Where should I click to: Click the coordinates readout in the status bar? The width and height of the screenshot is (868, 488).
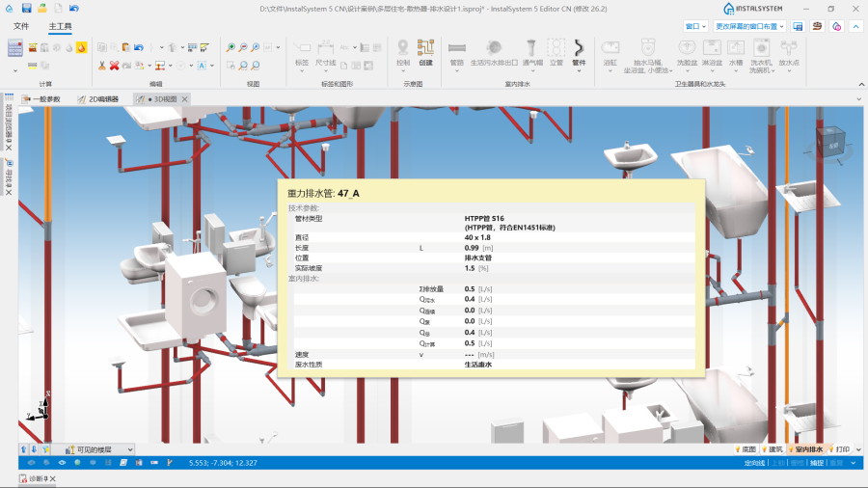(223, 463)
